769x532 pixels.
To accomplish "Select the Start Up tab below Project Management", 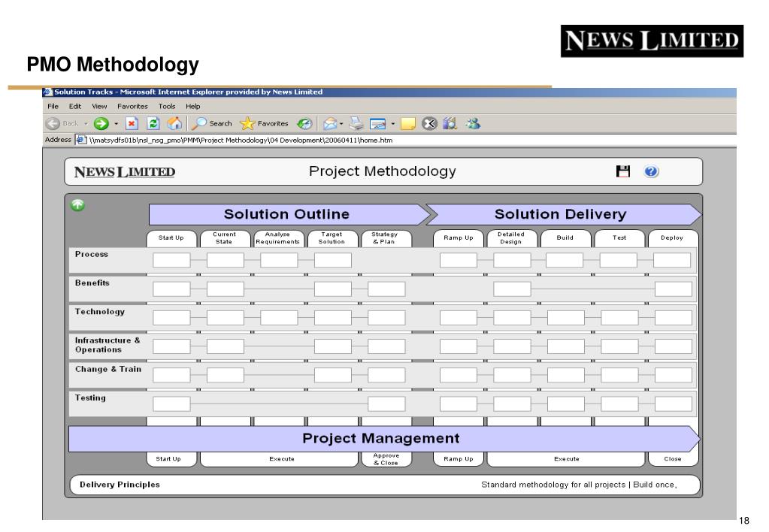I will tap(171, 459).
